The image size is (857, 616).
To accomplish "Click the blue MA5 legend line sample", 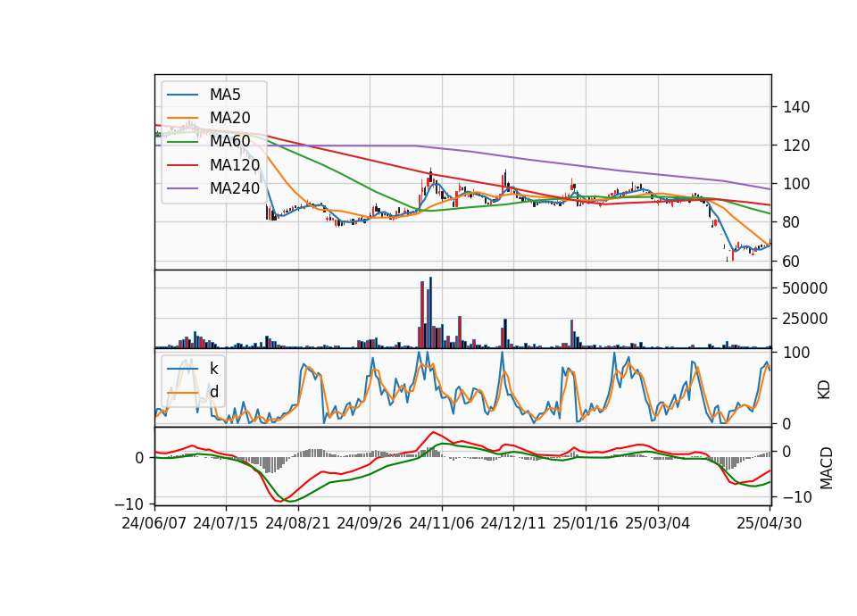I will [182, 95].
